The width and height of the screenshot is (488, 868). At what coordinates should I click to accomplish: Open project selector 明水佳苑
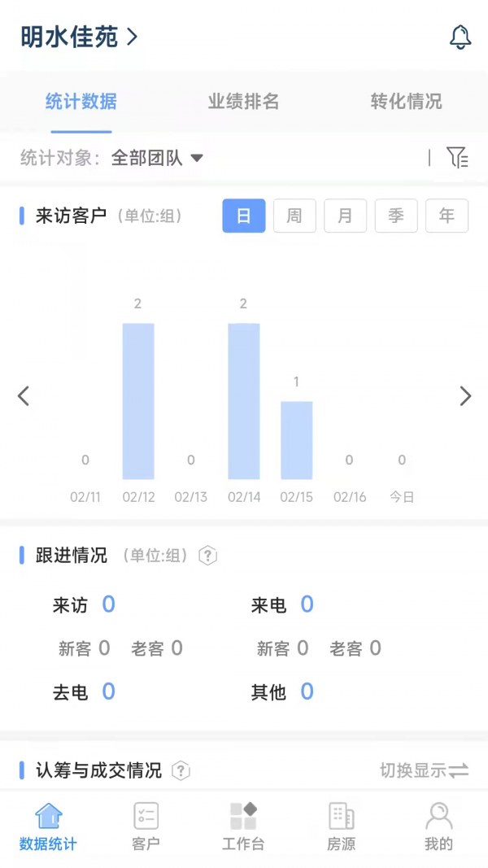point(79,37)
